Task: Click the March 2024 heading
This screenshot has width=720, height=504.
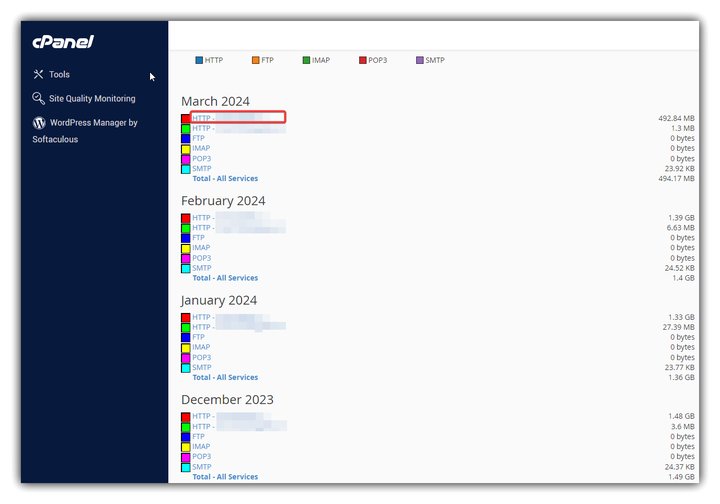Action: [x=215, y=101]
